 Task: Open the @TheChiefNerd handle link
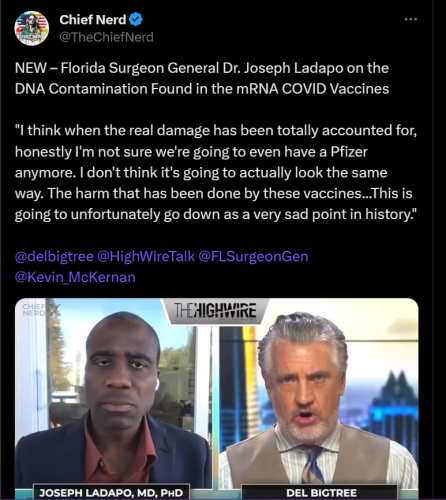(x=106, y=37)
